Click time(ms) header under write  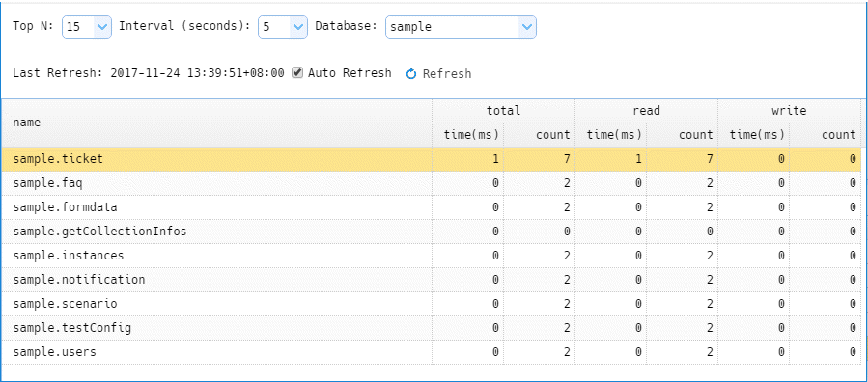coord(753,134)
